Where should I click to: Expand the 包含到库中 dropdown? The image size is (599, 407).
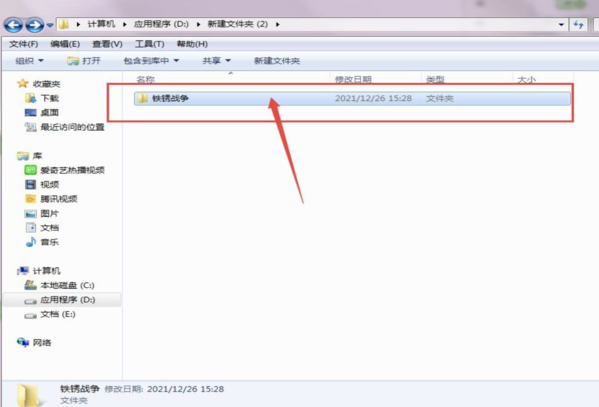(151, 61)
